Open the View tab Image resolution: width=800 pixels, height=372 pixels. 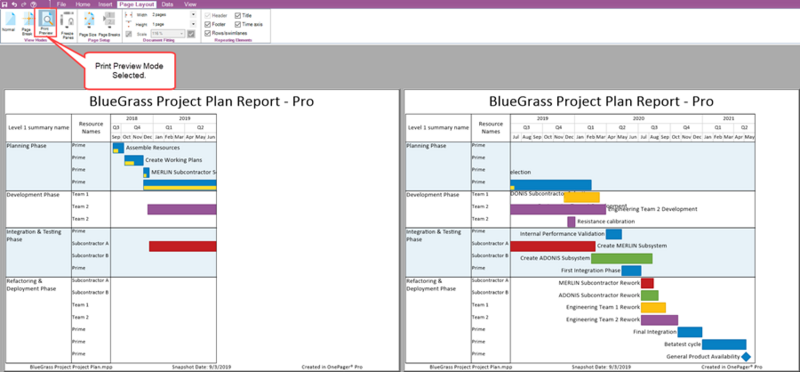190,4
